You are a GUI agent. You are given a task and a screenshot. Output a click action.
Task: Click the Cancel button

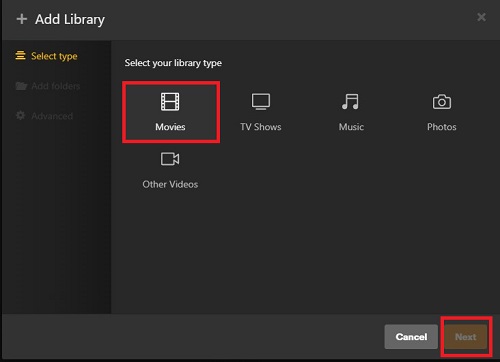tap(411, 337)
